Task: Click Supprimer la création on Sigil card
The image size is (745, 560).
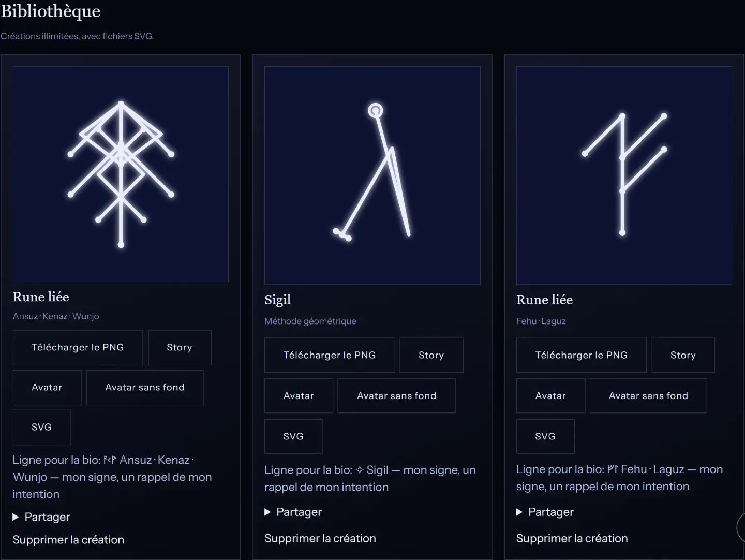Action: (x=320, y=538)
